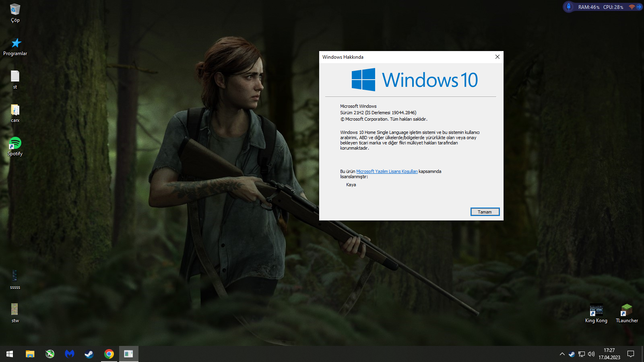Image resolution: width=644 pixels, height=362 pixels.
Task: Select the sssss desktop file
Action: pos(15,280)
